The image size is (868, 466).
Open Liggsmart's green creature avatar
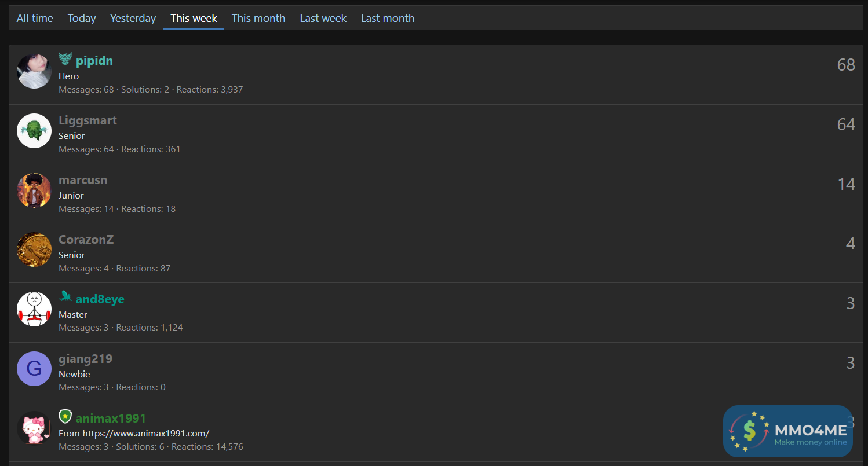[x=34, y=131]
